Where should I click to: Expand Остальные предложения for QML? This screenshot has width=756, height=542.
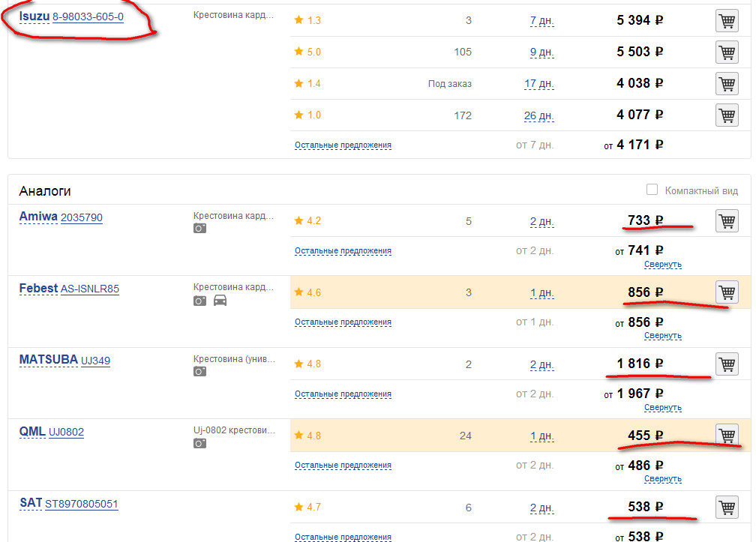(x=343, y=466)
